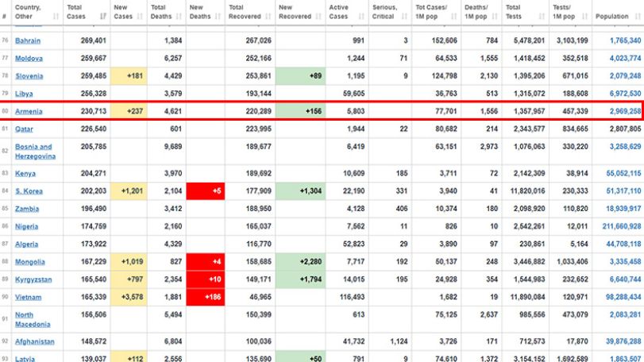644x362 pixels.
Task: Open the S. Korea country link
Action: tap(29, 191)
